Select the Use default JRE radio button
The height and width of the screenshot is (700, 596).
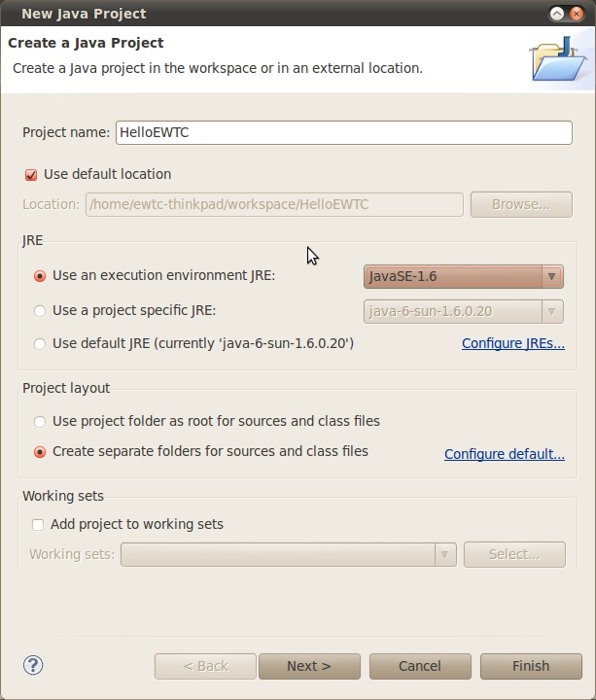tap(40, 344)
